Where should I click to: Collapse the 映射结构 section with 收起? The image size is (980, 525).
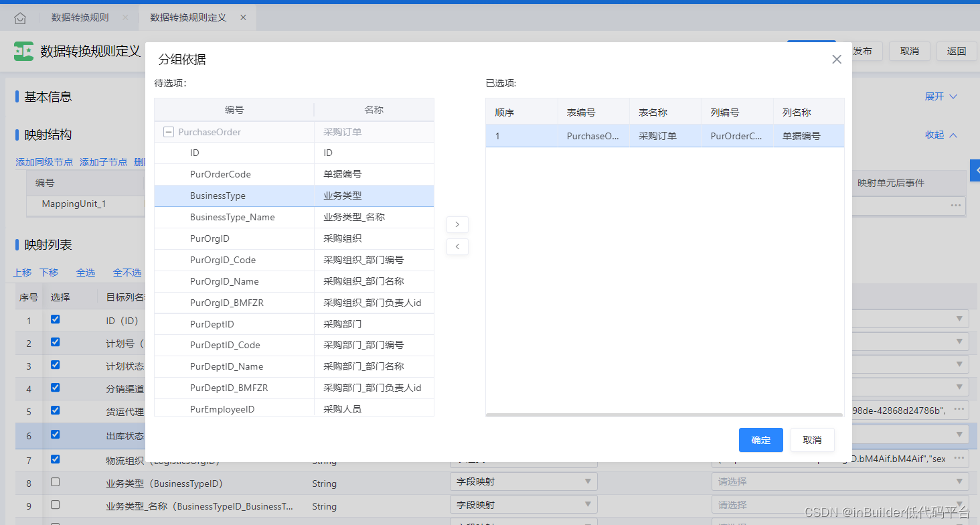tap(941, 135)
